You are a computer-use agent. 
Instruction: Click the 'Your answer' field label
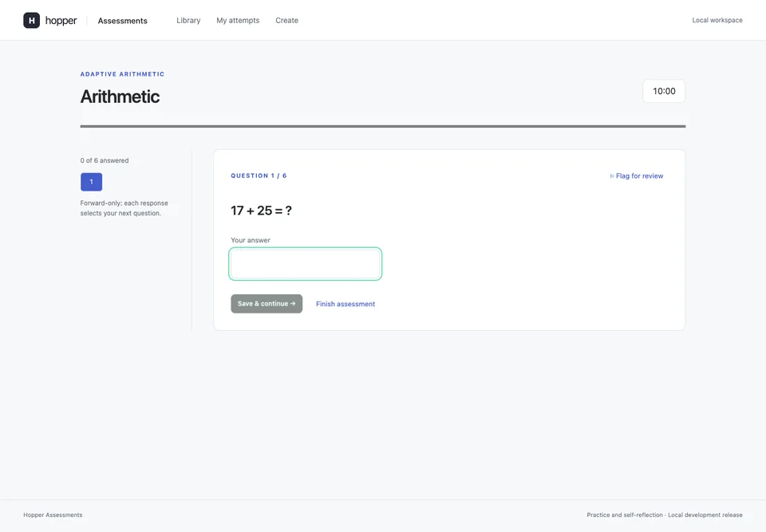pyautogui.click(x=250, y=240)
